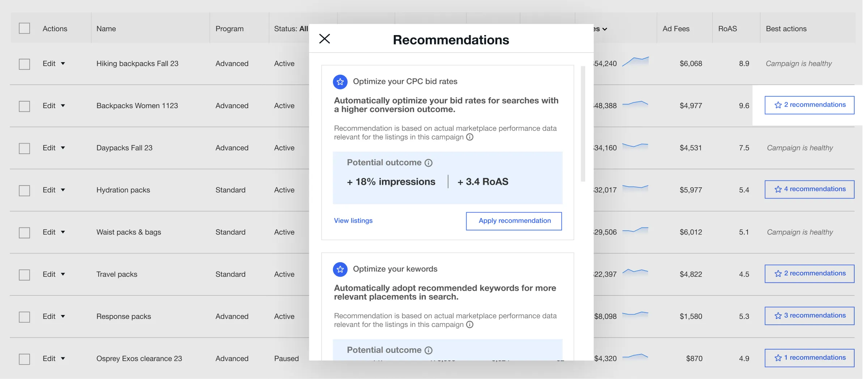Screen dimensions: 868x379
Task: Click campaign name 'Osprey Exos clearance 23'
Action: point(139,358)
